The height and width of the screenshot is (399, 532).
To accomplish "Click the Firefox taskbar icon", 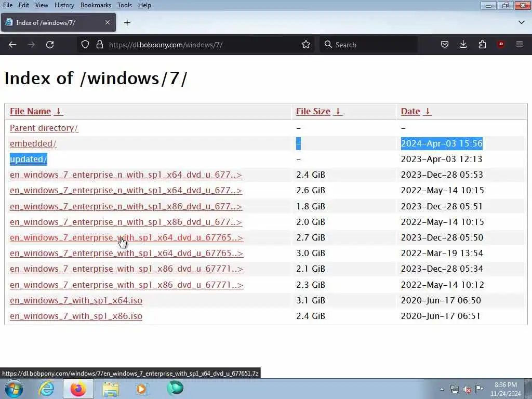I will (x=78, y=389).
